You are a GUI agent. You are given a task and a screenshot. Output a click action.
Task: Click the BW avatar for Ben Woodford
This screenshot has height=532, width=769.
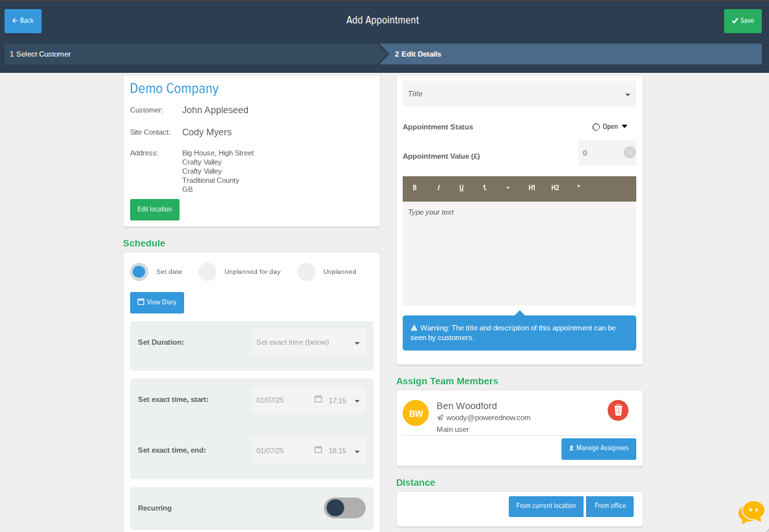pyautogui.click(x=416, y=414)
